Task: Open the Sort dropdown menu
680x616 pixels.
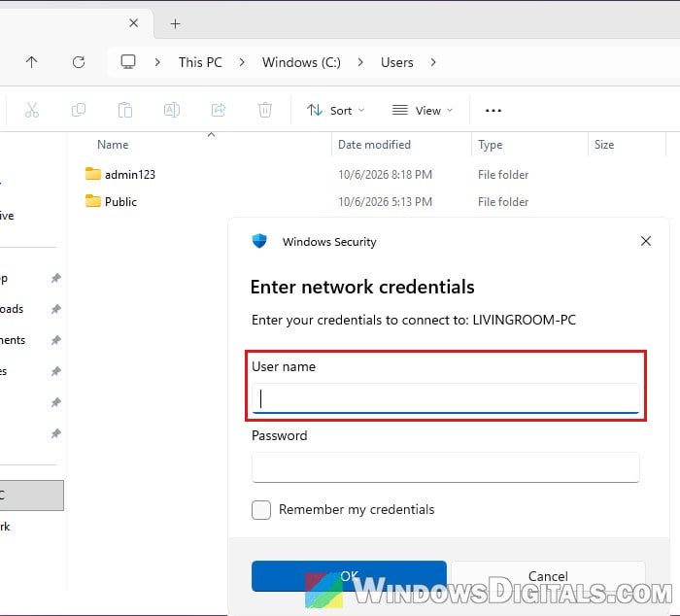Action: (x=336, y=111)
